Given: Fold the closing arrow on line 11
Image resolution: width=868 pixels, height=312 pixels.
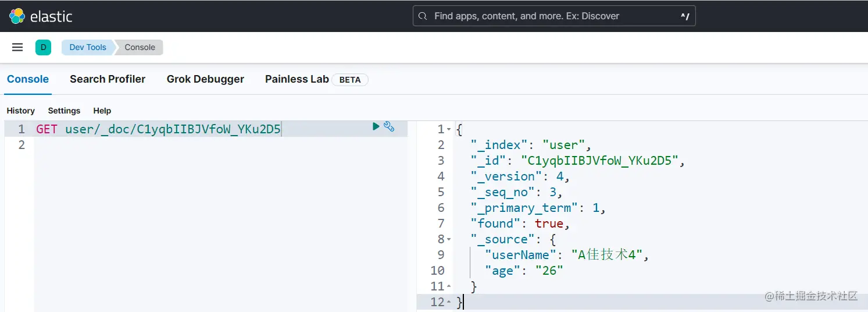Looking at the screenshot, I should [449, 286].
